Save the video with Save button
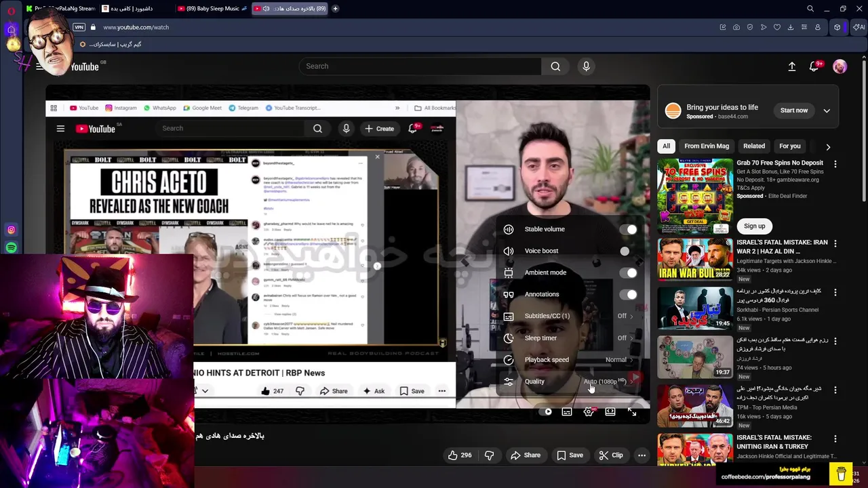Screen dimensions: 868x488 point(570,455)
